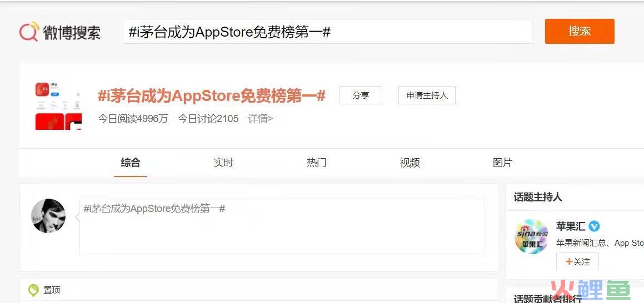The width and height of the screenshot is (644, 303).
Task: Click 今日讨论2105 text
Action: tap(208, 119)
